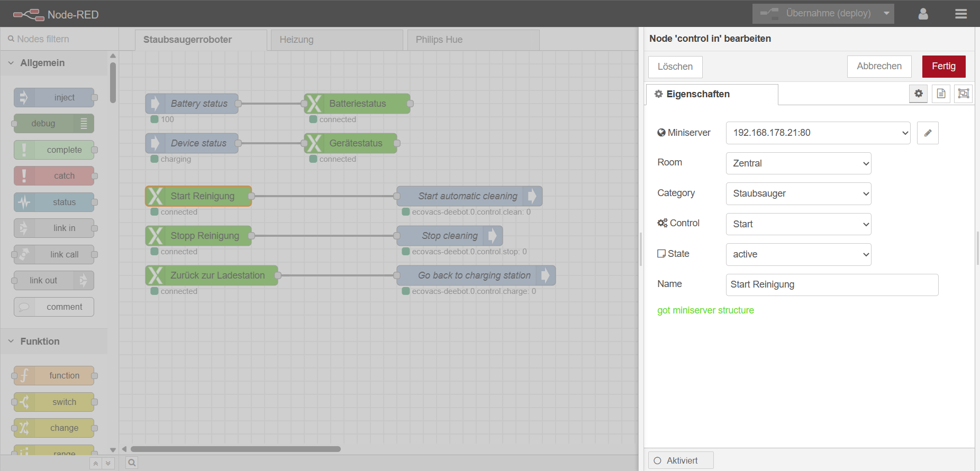Click the Name input field
The height and width of the screenshot is (471, 980).
coord(831,284)
